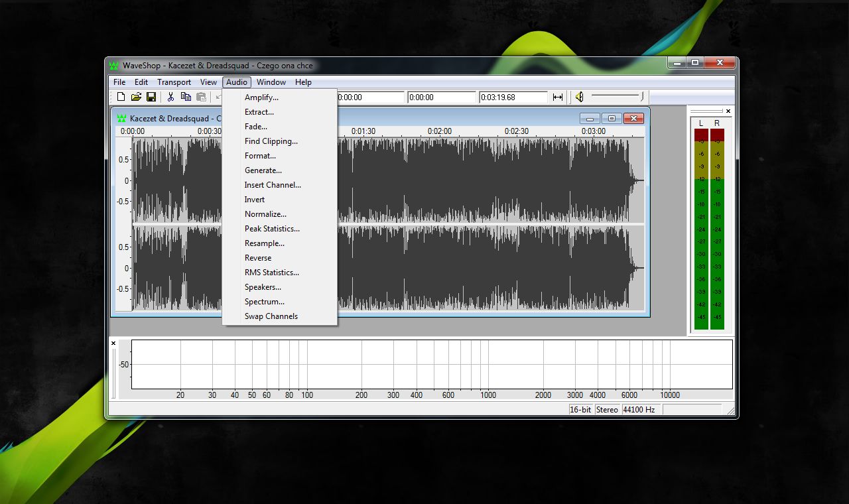Click the WaveShop logo in the title bar
Image resolution: width=849 pixels, height=504 pixels.
[x=113, y=66]
